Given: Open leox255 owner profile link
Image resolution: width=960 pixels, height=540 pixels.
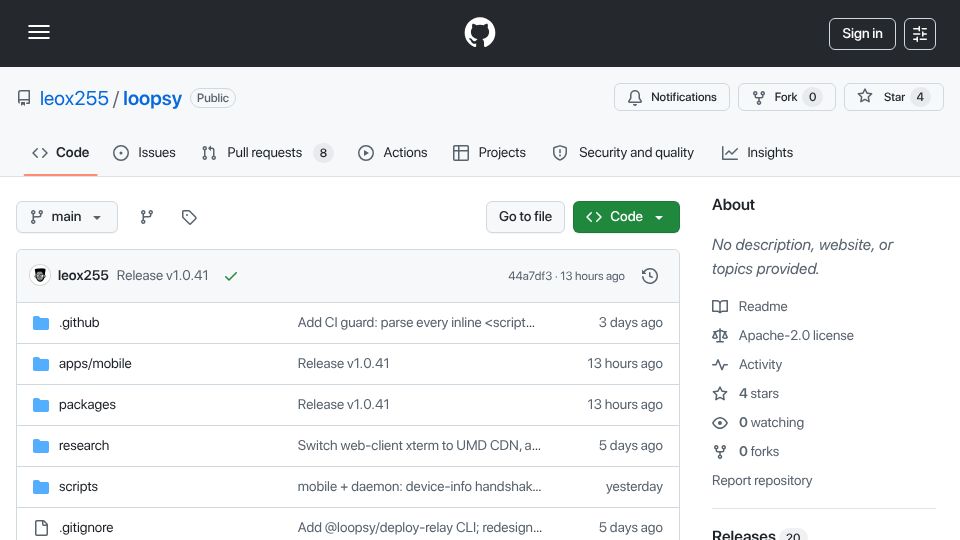Looking at the screenshot, I should point(74,99).
